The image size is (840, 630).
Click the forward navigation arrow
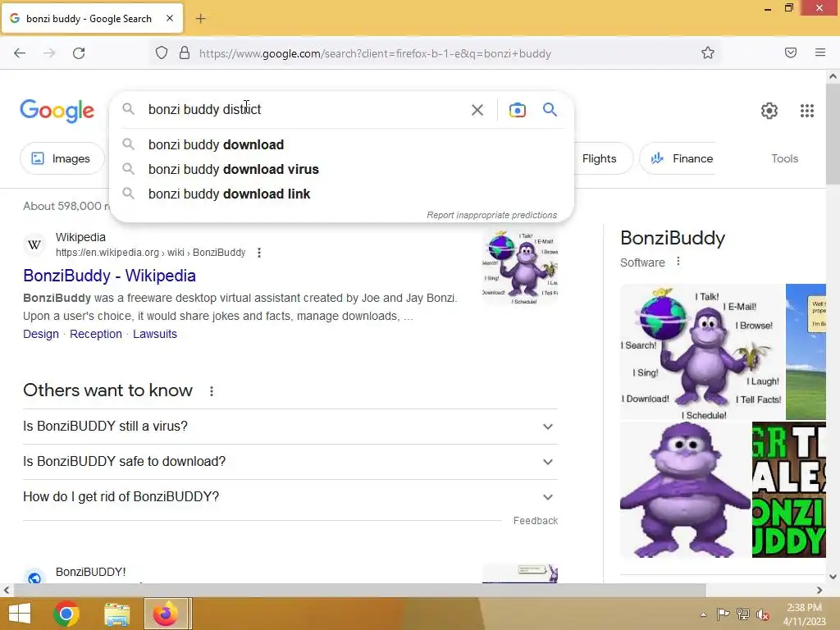(x=49, y=53)
